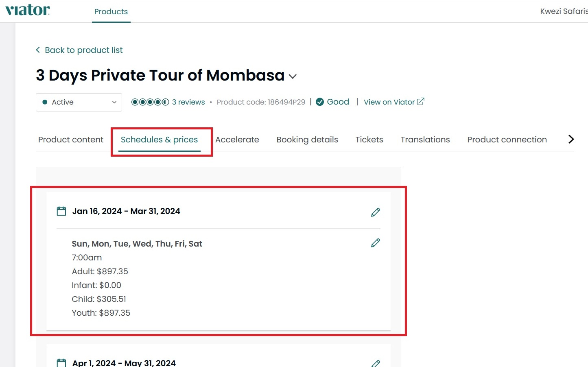Screen dimensions: 588x367
Task: Select the Schedules & prices tab
Action: coord(159,140)
